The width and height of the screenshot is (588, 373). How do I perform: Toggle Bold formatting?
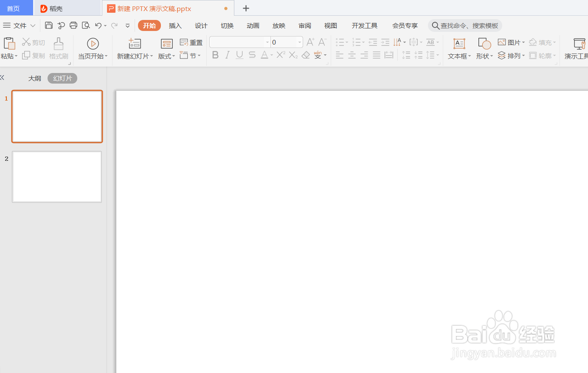(215, 55)
